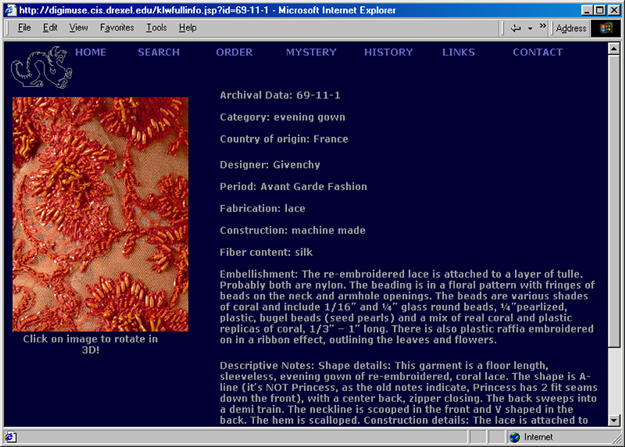
Task: Open the Edit menu
Action: (x=50, y=28)
